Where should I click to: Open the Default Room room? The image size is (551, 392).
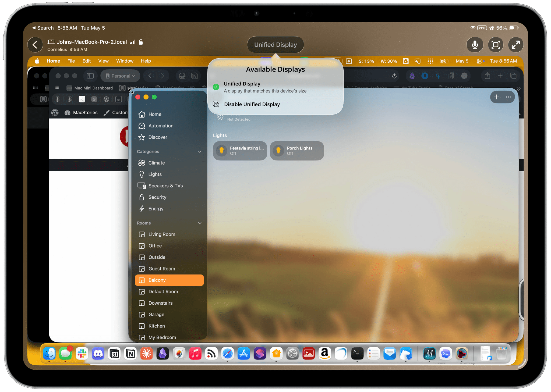click(x=169, y=292)
